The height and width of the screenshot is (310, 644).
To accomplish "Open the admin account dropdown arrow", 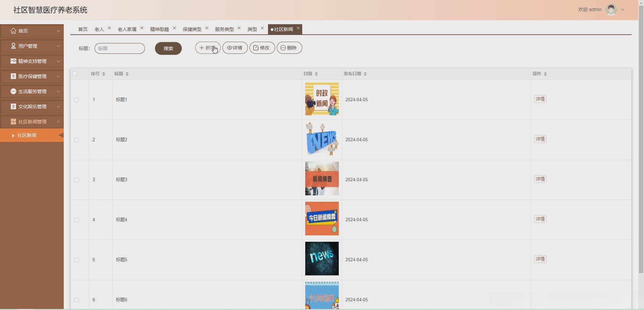I will pyautogui.click(x=623, y=10).
